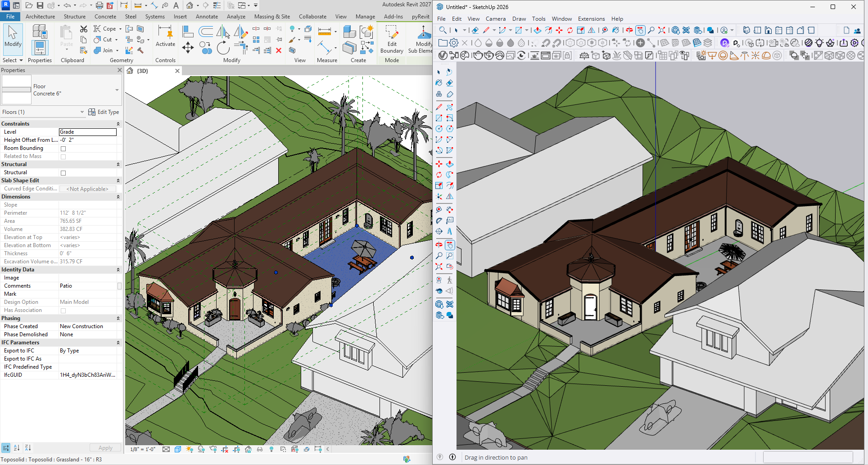The image size is (868, 465).
Task: Choose the Move tool in Revit ribbon
Action: [x=188, y=47]
